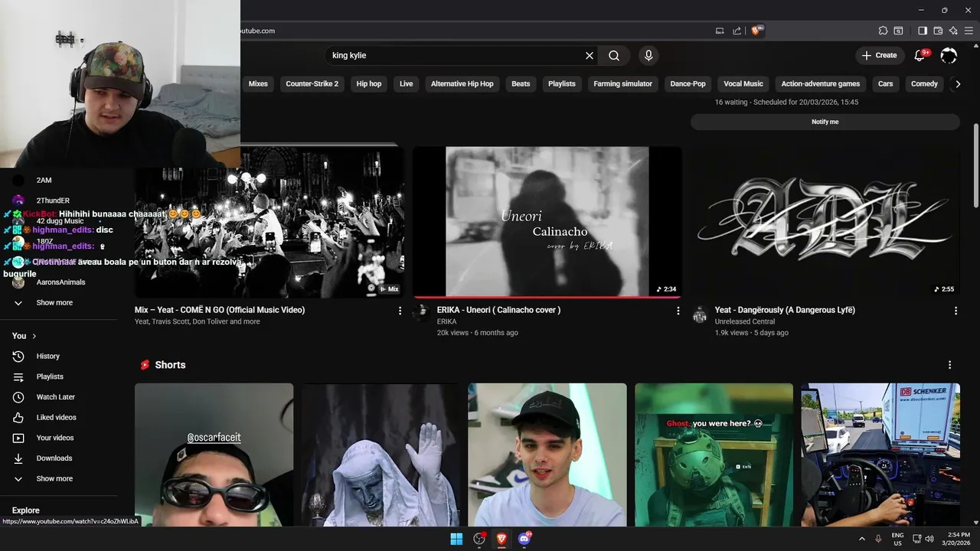Click the Brave Shields lion icon
The image size is (980, 551).
756,31
